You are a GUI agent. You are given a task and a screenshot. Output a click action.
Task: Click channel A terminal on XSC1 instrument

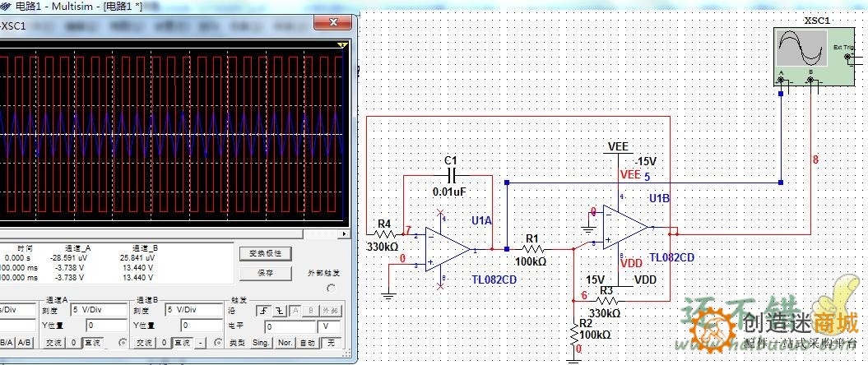(x=781, y=81)
